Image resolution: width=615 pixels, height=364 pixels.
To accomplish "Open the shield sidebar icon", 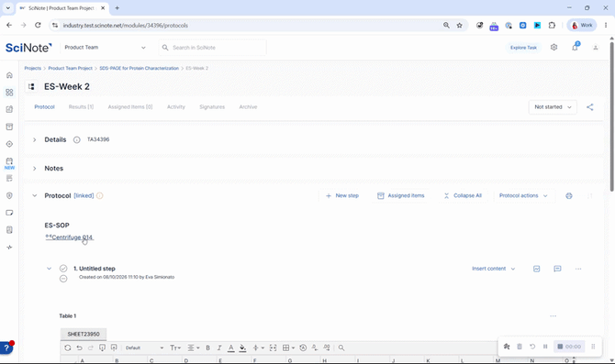I will 9,195.
